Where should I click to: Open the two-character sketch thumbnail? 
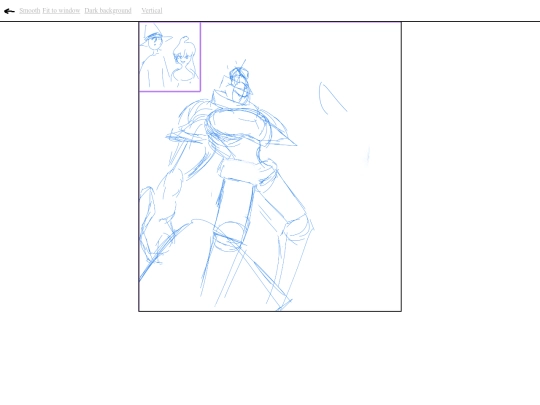pyautogui.click(x=170, y=57)
